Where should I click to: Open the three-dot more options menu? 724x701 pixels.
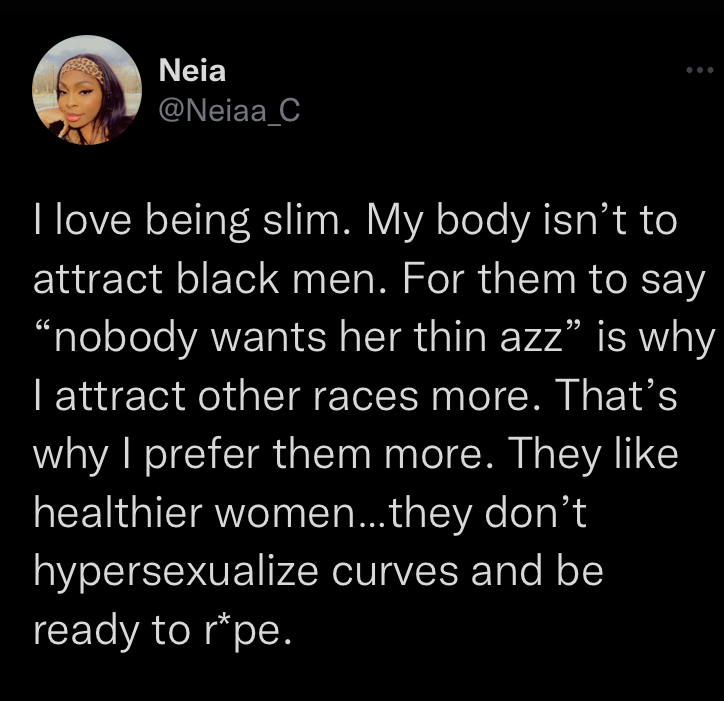point(695,71)
